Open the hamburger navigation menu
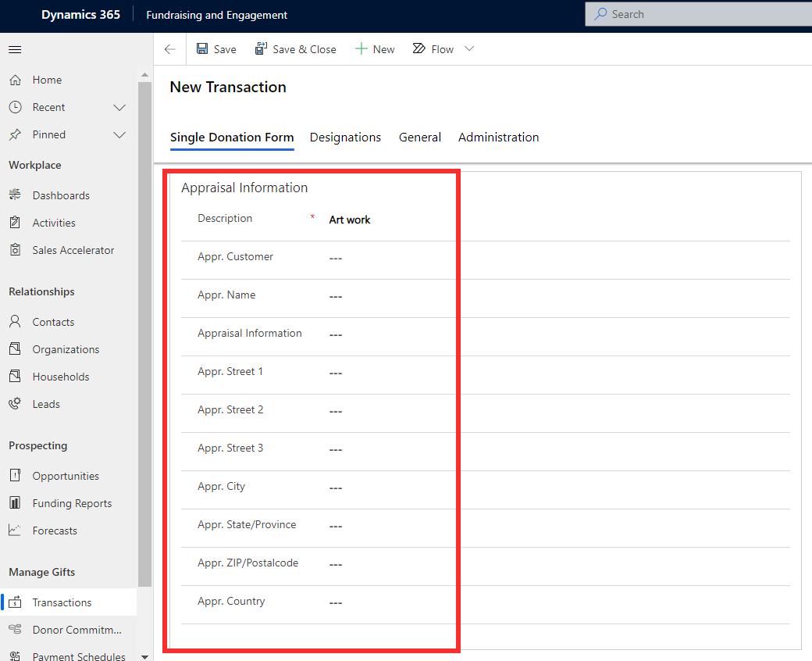 point(15,50)
